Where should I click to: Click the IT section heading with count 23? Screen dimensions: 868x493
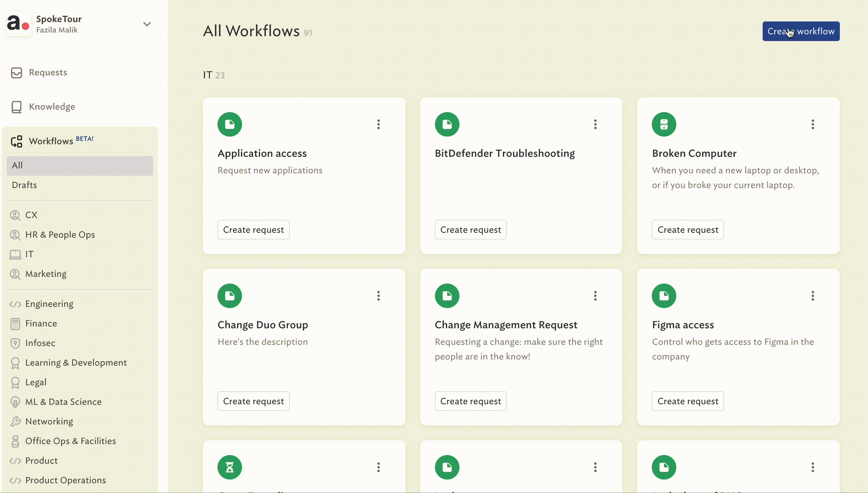214,75
